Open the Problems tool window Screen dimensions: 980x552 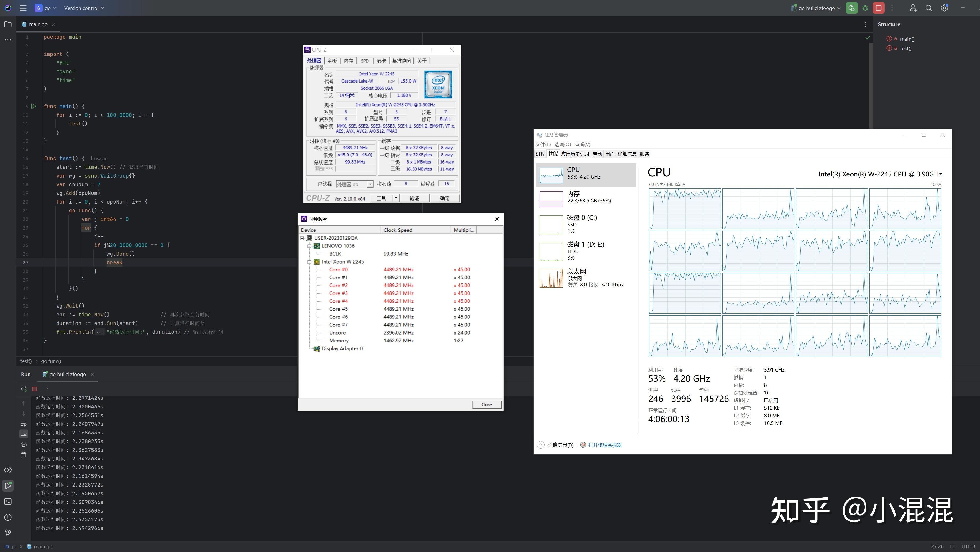[x=8, y=517]
